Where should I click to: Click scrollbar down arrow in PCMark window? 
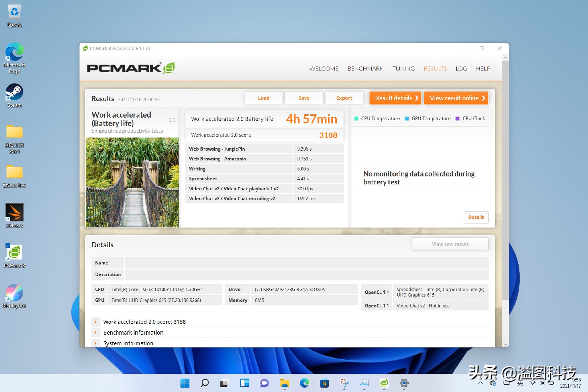(506, 344)
